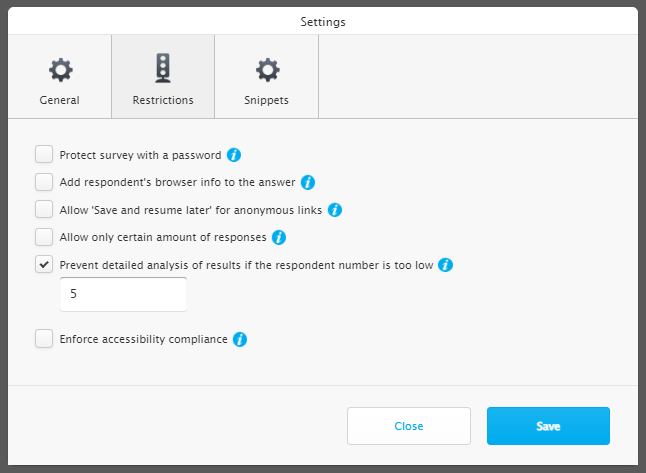Switch to the Snippets tab
Viewport: 646px width, 473px height.
pyautogui.click(x=267, y=77)
